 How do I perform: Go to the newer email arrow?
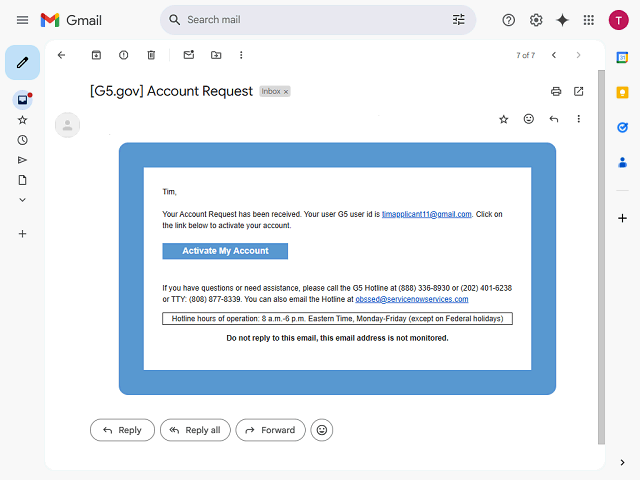pyautogui.click(x=554, y=55)
